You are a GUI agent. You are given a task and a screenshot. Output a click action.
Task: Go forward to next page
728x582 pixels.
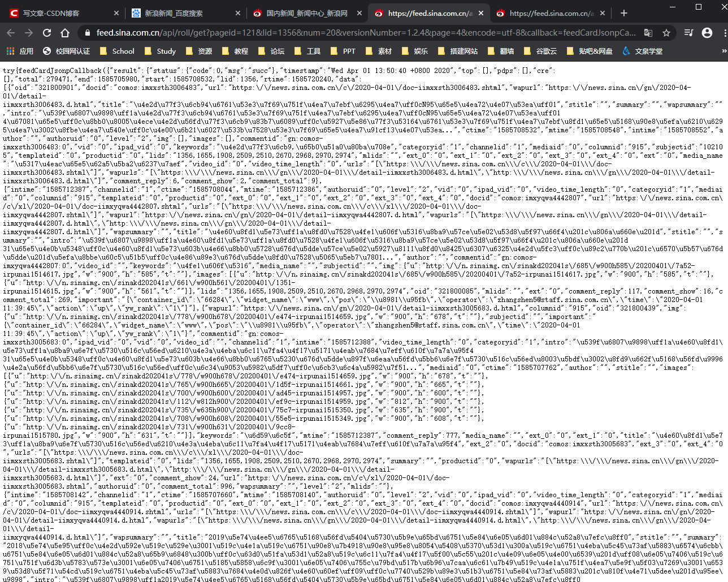click(x=29, y=33)
